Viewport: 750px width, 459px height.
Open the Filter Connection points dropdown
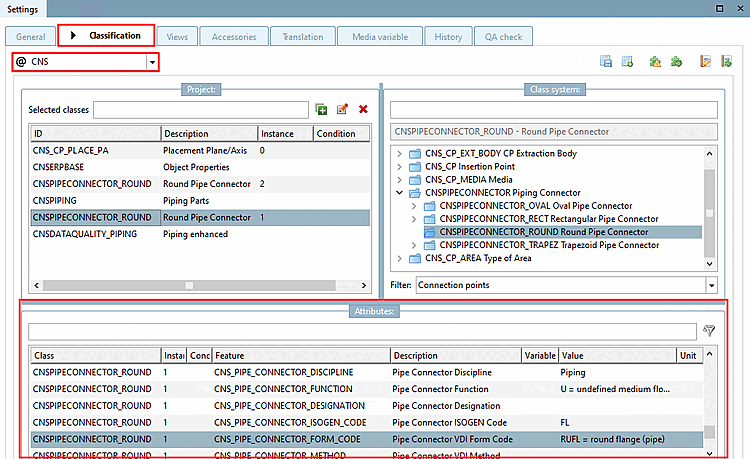click(711, 286)
